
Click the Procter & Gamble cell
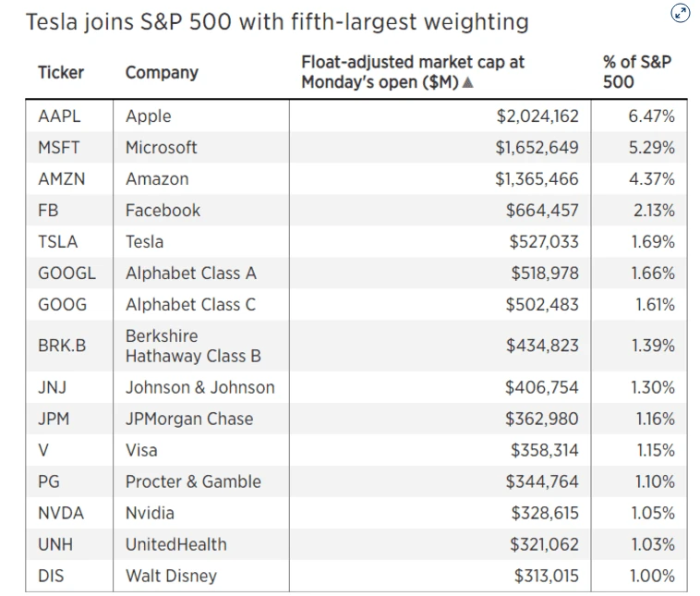pos(193,482)
